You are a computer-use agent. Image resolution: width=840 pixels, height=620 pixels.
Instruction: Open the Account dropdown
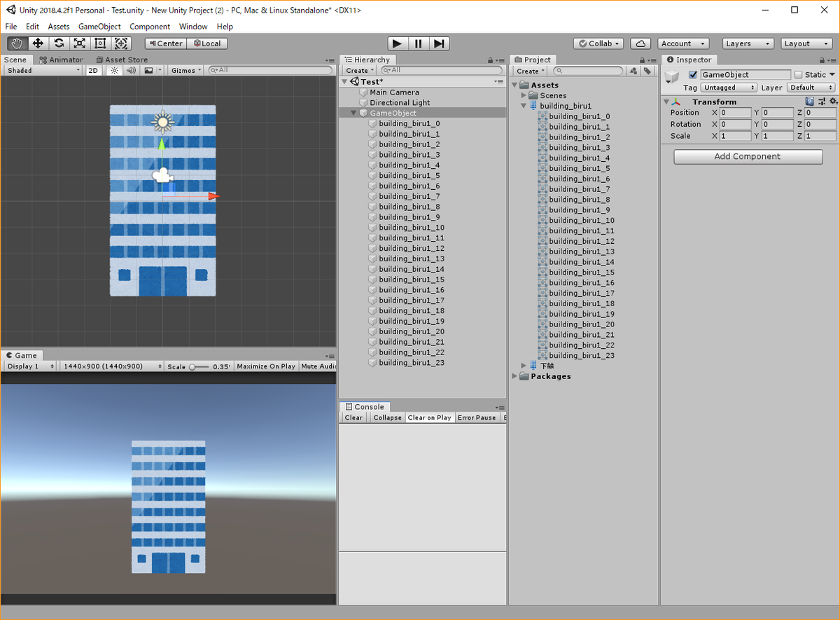[683, 43]
